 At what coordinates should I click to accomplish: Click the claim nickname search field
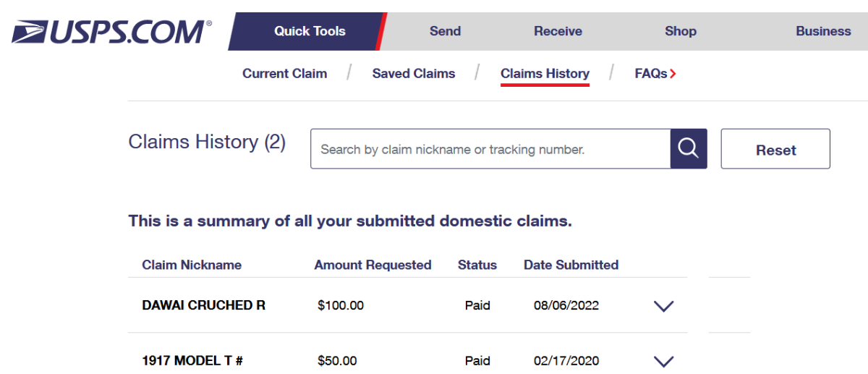coord(490,149)
